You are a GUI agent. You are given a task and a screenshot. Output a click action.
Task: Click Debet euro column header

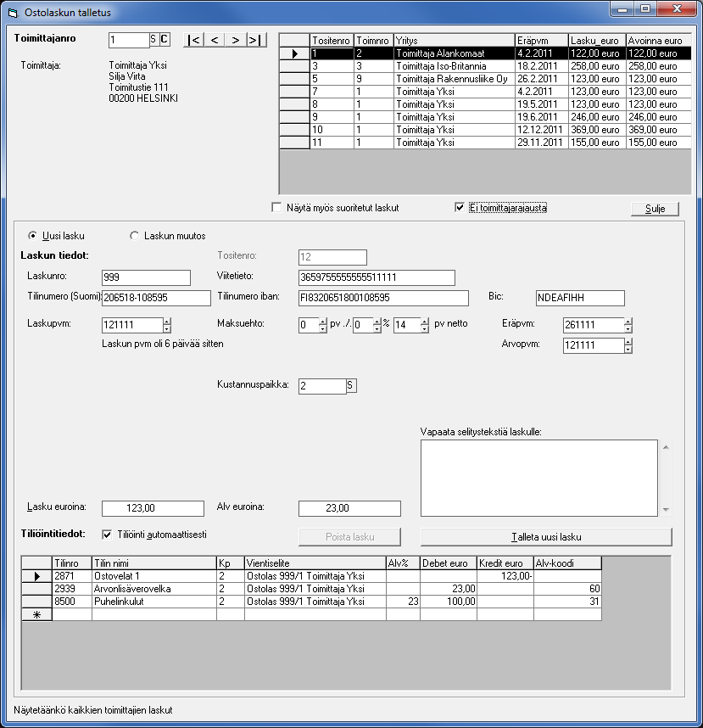pos(449,563)
